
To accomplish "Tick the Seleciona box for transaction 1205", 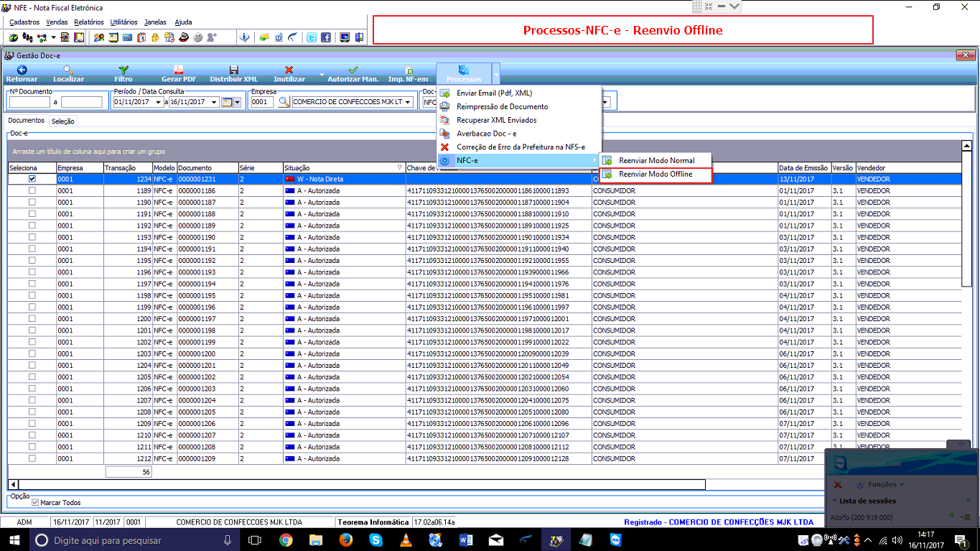I will [32, 377].
